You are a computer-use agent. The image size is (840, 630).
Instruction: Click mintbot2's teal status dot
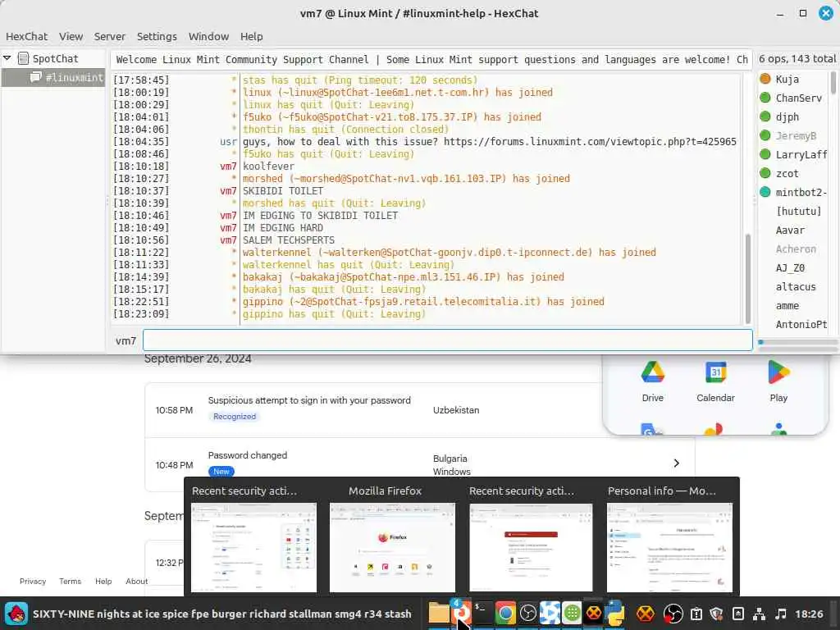765,192
